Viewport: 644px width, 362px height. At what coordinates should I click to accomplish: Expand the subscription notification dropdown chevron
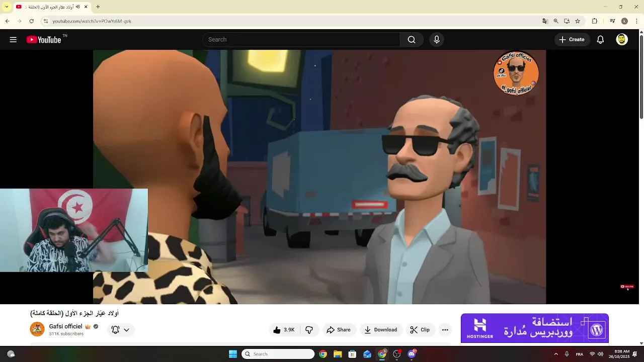(126, 330)
